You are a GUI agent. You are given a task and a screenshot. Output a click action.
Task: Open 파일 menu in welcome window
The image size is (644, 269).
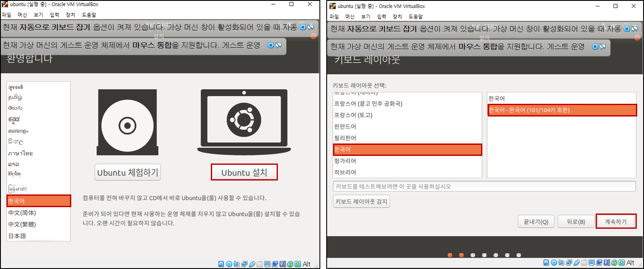click(6, 15)
